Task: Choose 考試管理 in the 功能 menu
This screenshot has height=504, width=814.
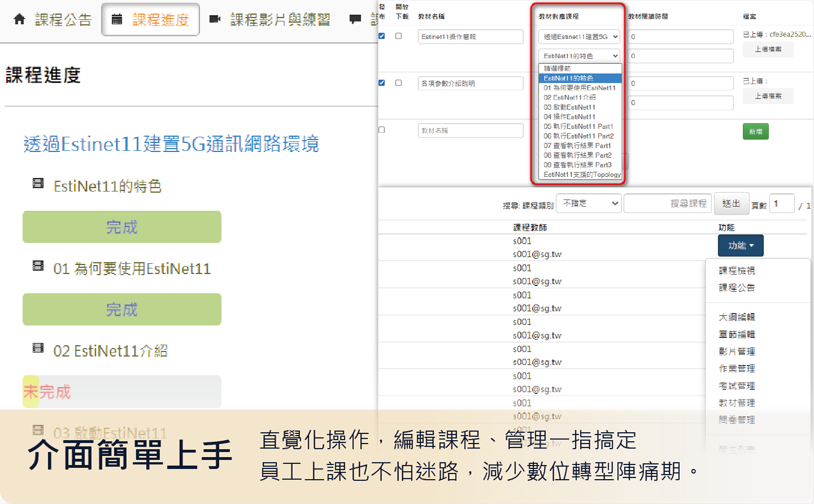Action: point(737,386)
